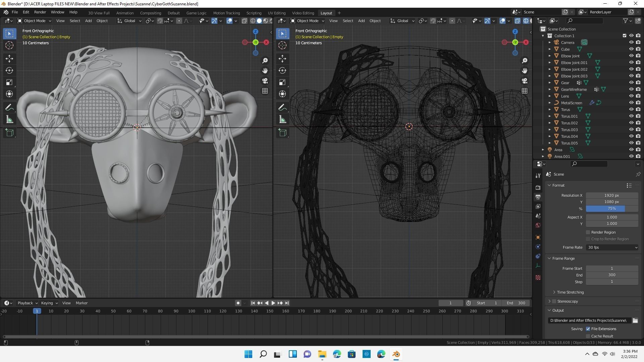Hide the MetalScreen object in viewport

tap(631, 103)
